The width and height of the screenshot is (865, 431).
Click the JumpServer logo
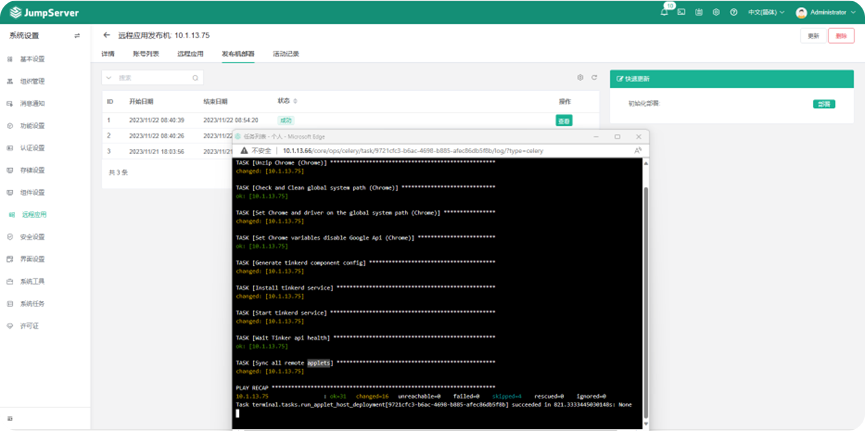(x=44, y=13)
